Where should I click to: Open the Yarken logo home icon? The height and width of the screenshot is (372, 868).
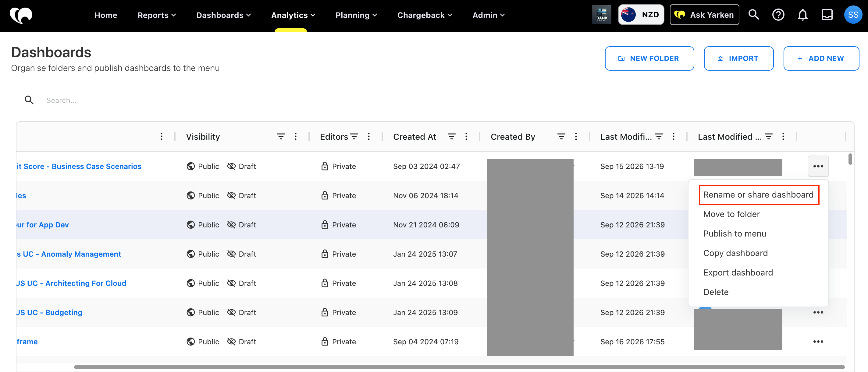pyautogui.click(x=21, y=15)
